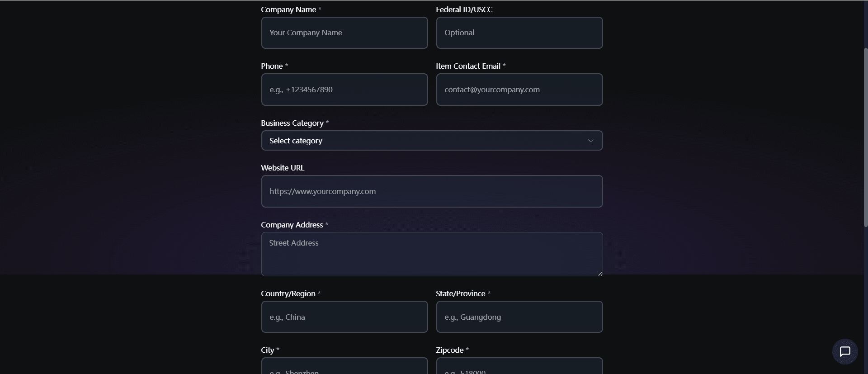Focus the Your Company Name field
The width and height of the screenshot is (868, 374).
pos(344,33)
